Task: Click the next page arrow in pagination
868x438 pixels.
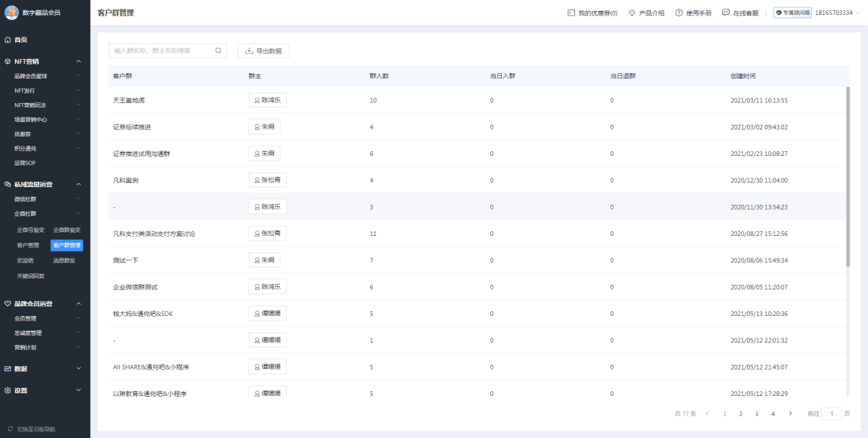Action: 790,414
